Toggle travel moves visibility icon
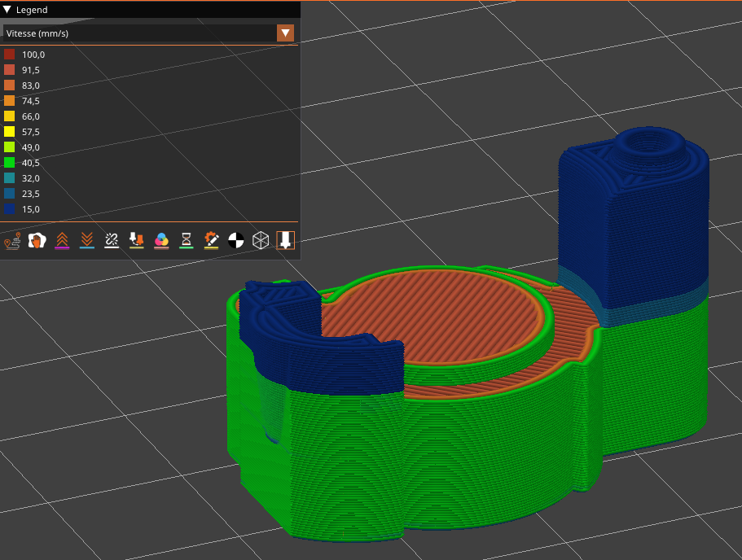 (x=12, y=241)
